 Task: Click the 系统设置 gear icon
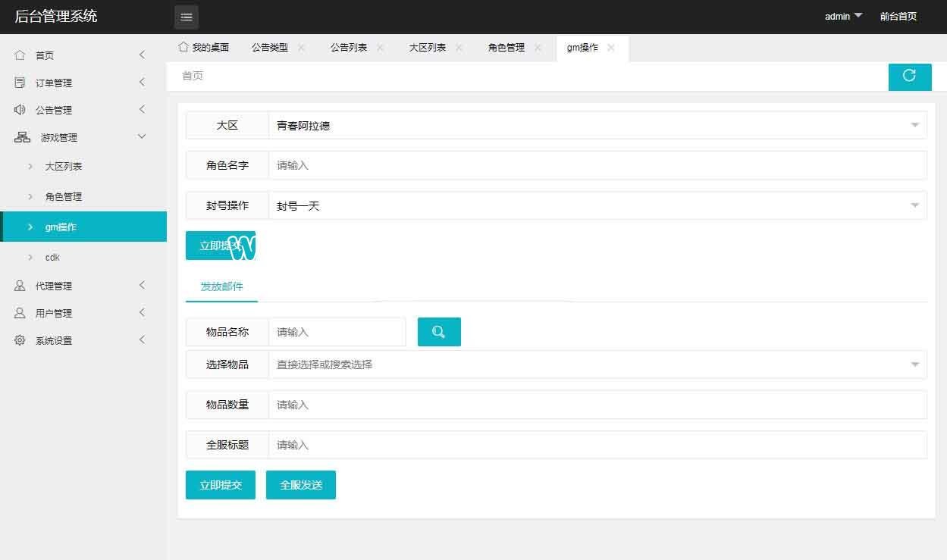tap(20, 340)
